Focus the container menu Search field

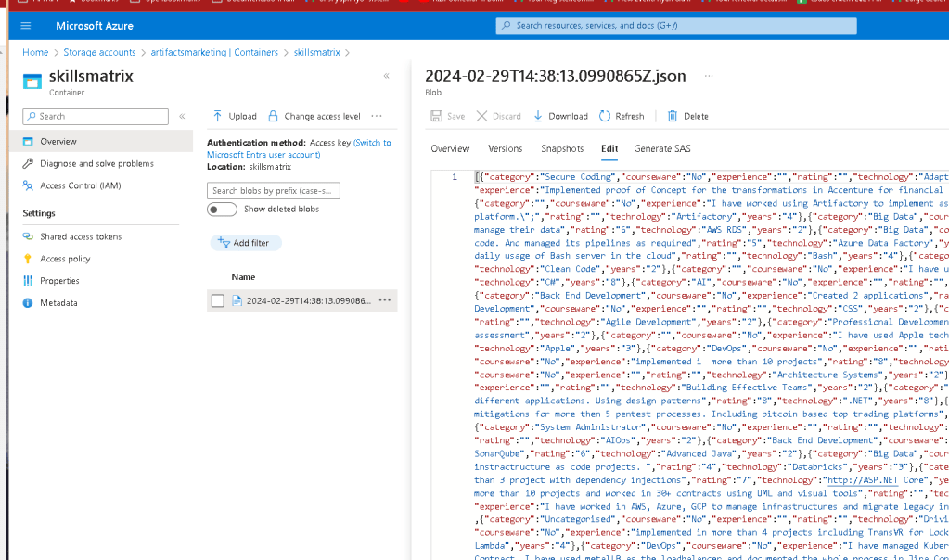click(96, 117)
